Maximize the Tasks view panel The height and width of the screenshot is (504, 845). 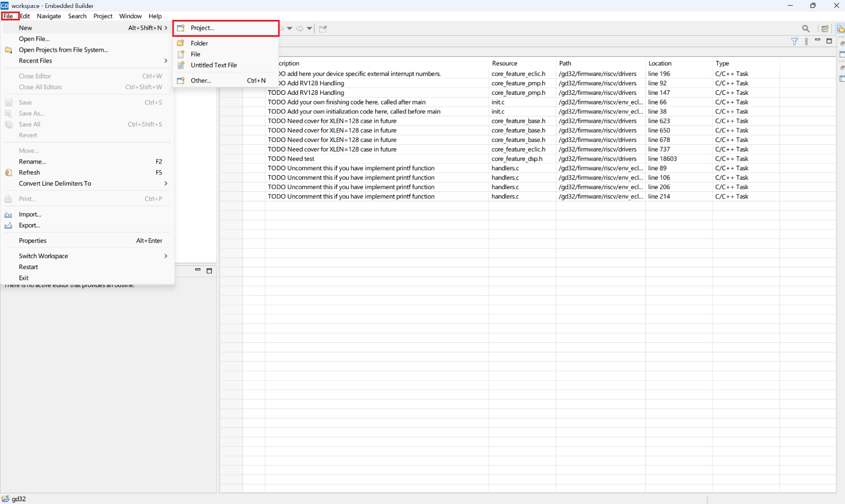click(x=829, y=41)
